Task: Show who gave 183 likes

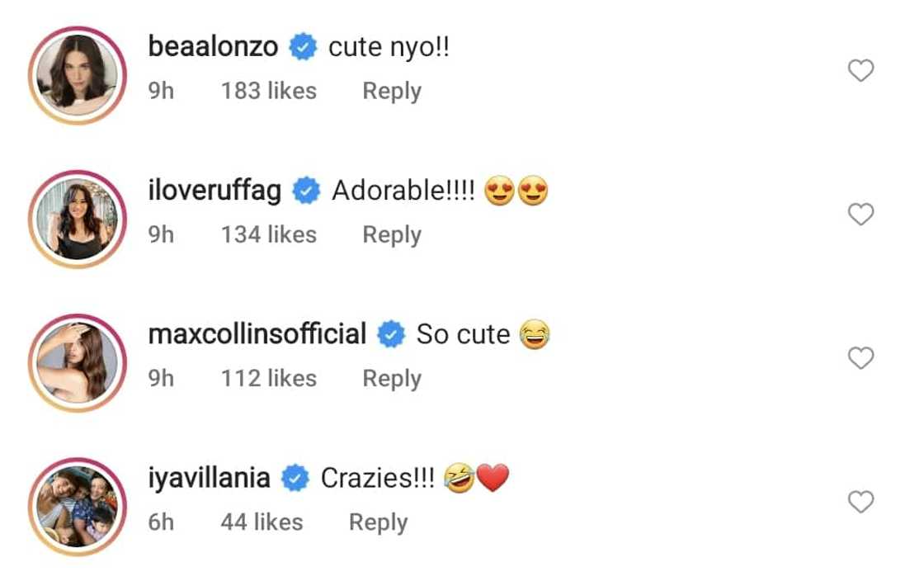Action: click(x=268, y=92)
